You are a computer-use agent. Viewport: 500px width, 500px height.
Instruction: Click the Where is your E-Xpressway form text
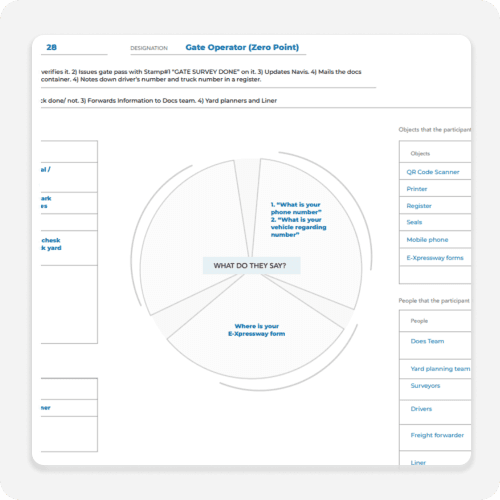(257, 330)
